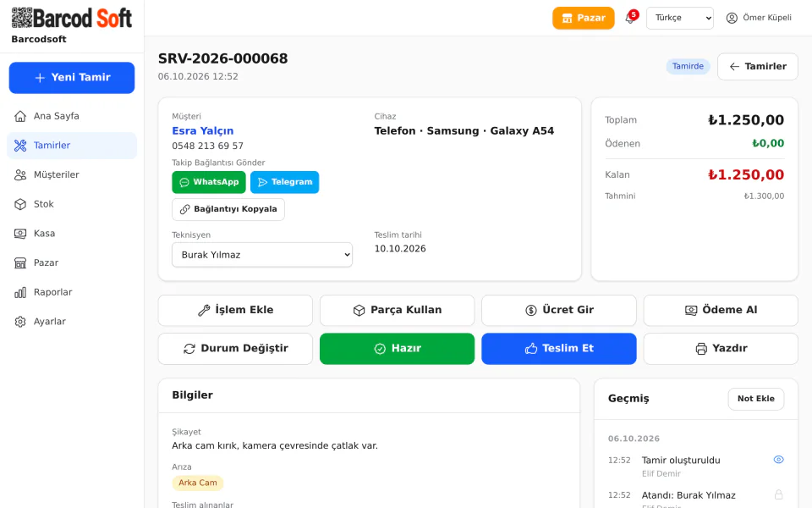Click the orange Pazar button
This screenshot has height=508, width=812.
coord(583,18)
